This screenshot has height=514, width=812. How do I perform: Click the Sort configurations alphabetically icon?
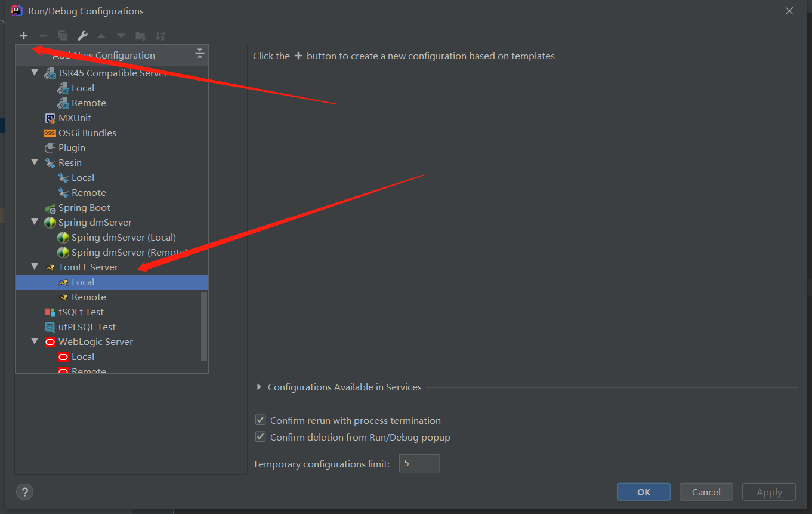point(160,36)
